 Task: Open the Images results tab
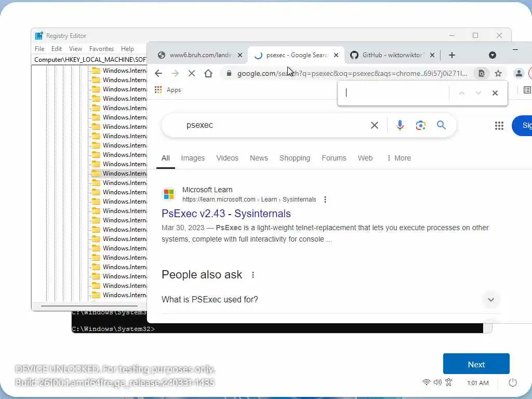193,158
